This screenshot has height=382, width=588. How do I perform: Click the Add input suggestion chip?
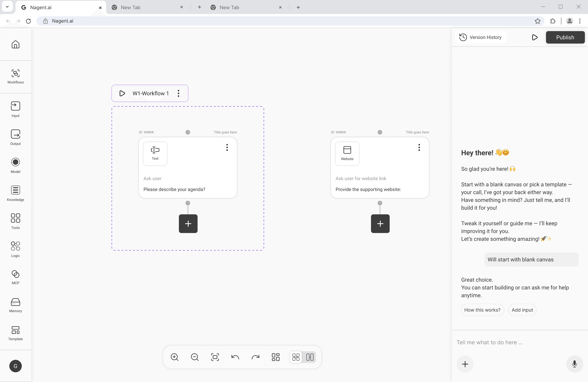point(522,310)
